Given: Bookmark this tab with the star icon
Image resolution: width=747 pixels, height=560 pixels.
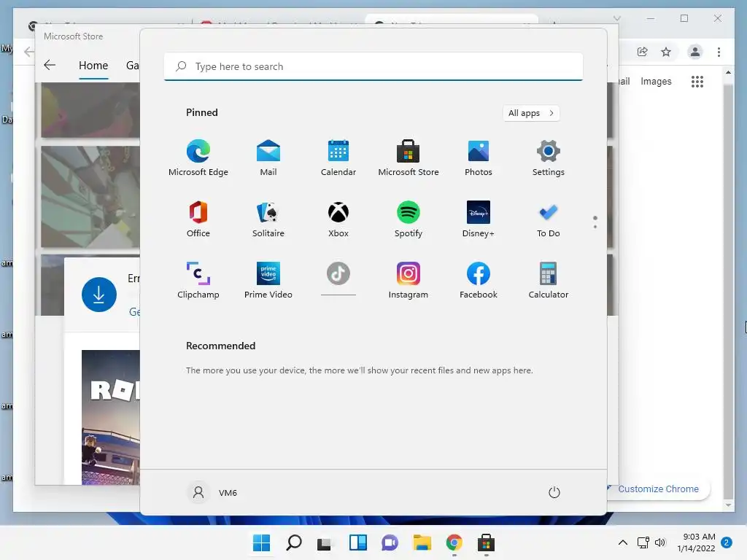Looking at the screenshot, I should [x=666, y=52].
